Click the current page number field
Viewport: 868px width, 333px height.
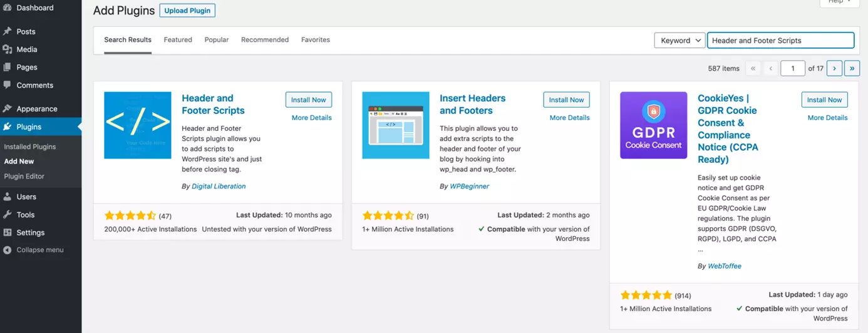[x=793, y=68]
